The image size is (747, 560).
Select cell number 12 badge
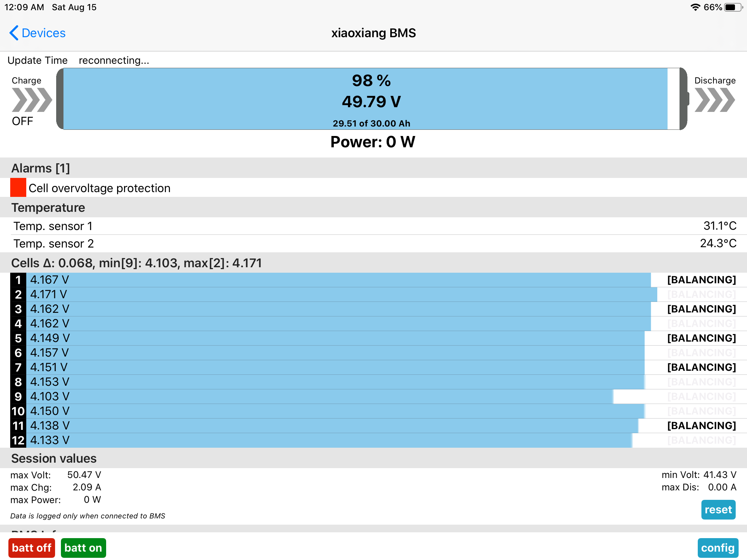click(18, 440)
